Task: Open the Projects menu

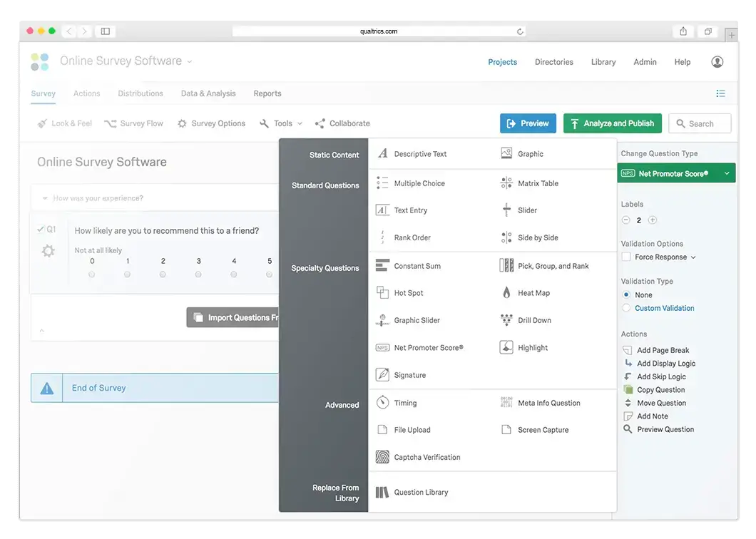Action: [502, 62]
